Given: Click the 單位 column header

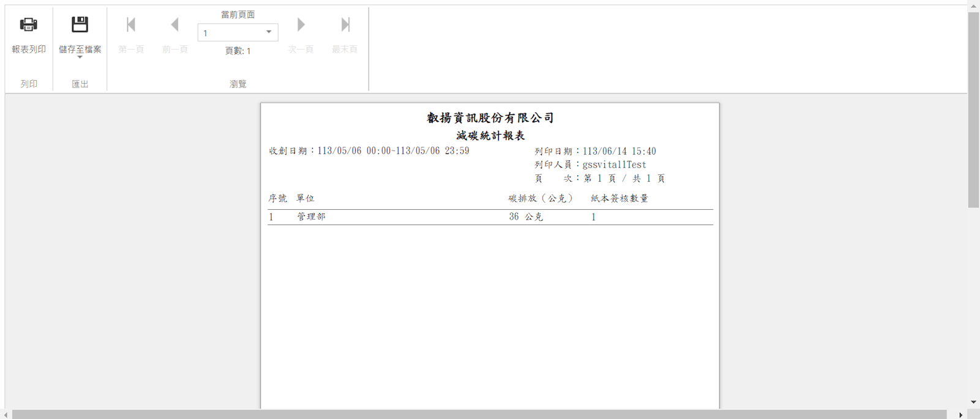Looking at the screenshot, I should 305,198.
